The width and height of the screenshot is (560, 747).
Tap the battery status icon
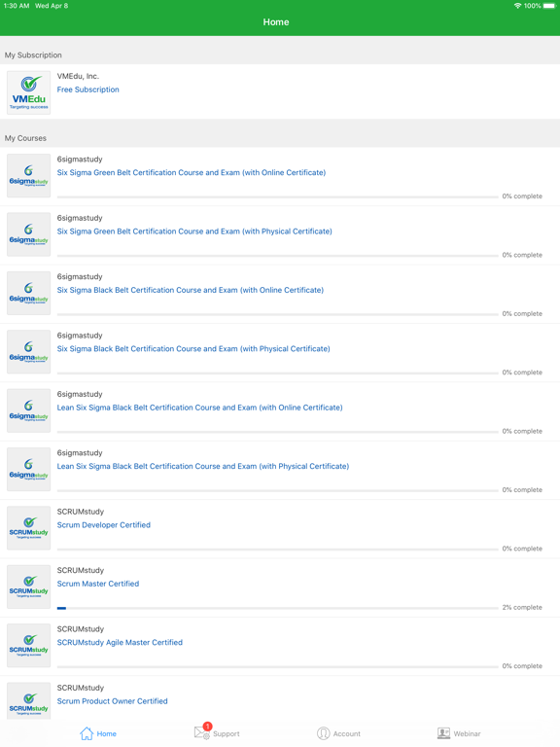pyautogui.click(x=549, y=6)
